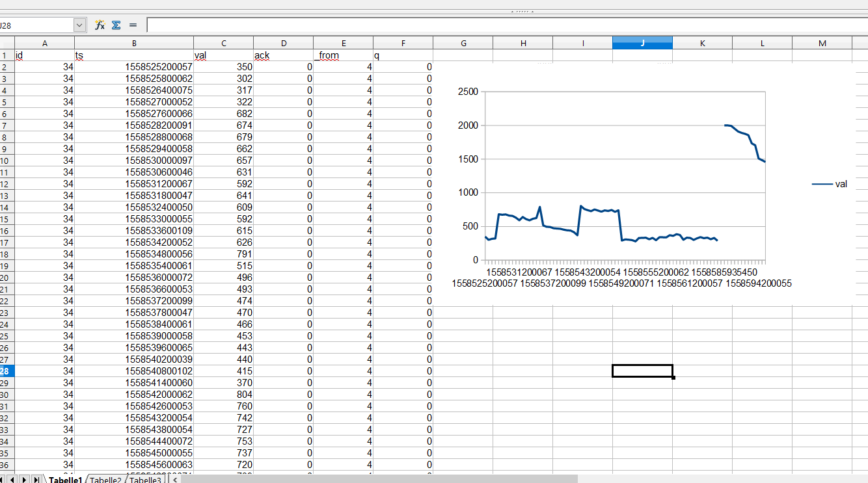This screenshot has height=483, width=868.
Task: Click the 'q' header cell
Action: coord(403,55)
